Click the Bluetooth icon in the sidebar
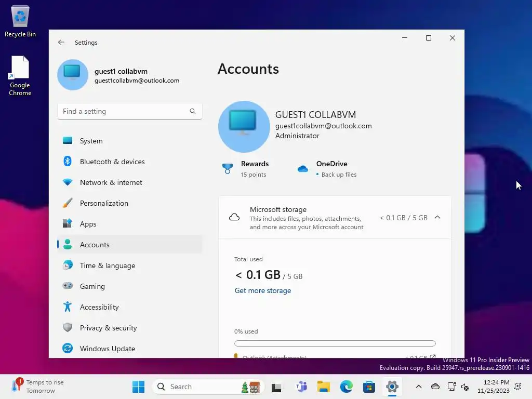This screenshot has width=532, height=399. (68, 161)
